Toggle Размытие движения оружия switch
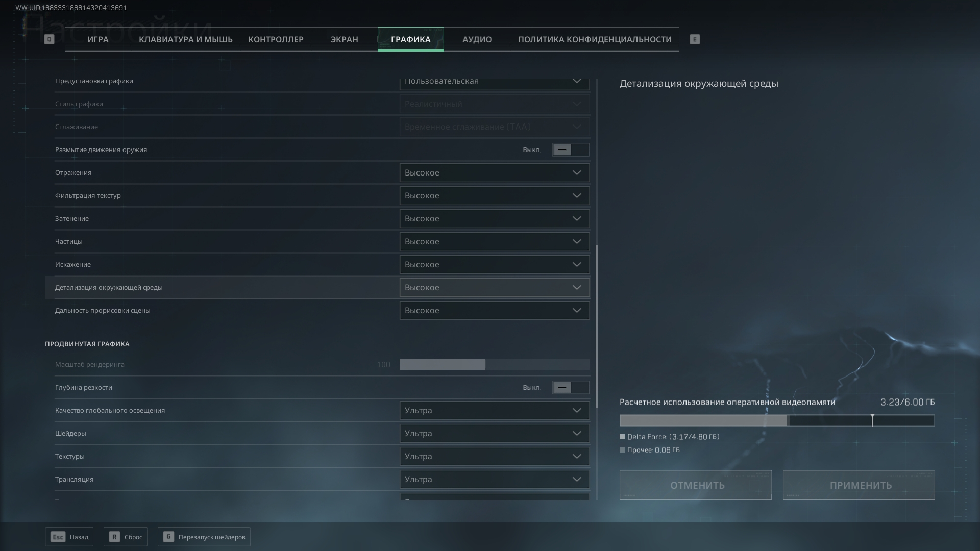Viewport: 980px width, 551px height. click(570, 150)
